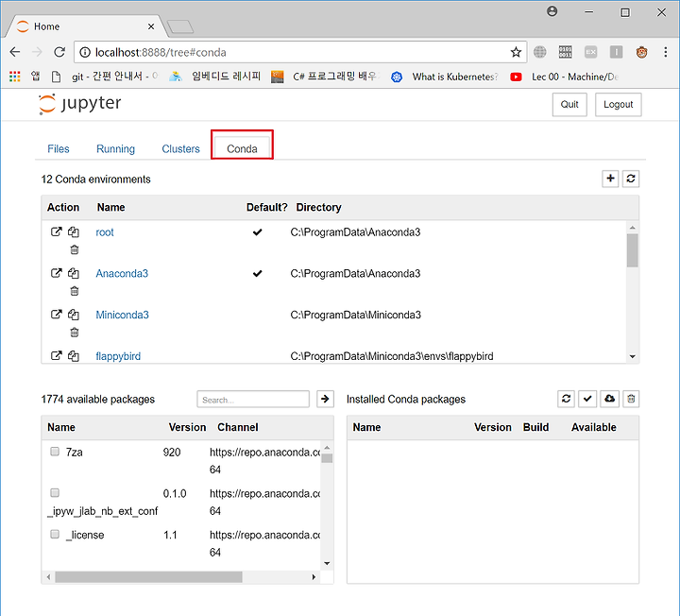Export the root environment

[57, 231]
